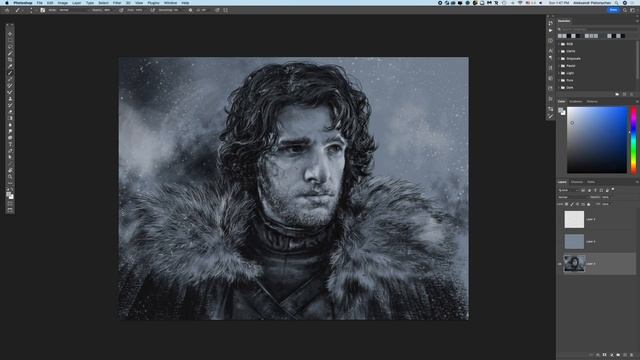The height and width of the screenshot is (360, 640).
Task: Select the portrait layer thumbnail
Action: point(574,264)
